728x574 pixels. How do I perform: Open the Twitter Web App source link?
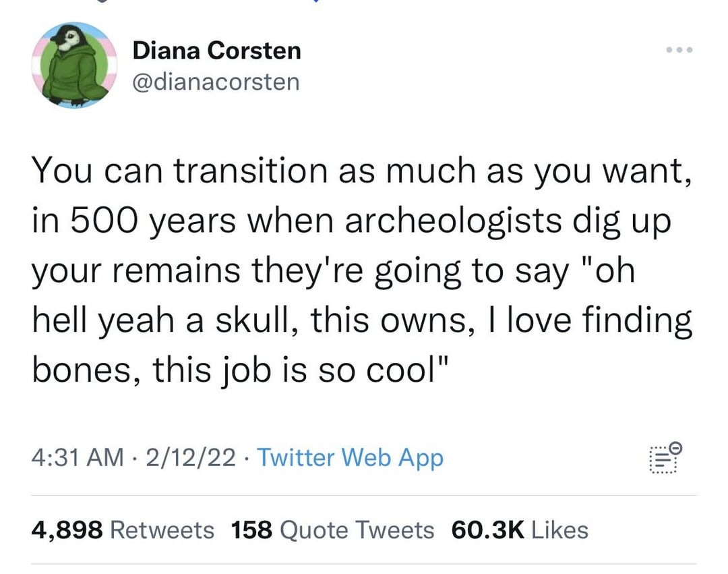click(x=350, y=458)
